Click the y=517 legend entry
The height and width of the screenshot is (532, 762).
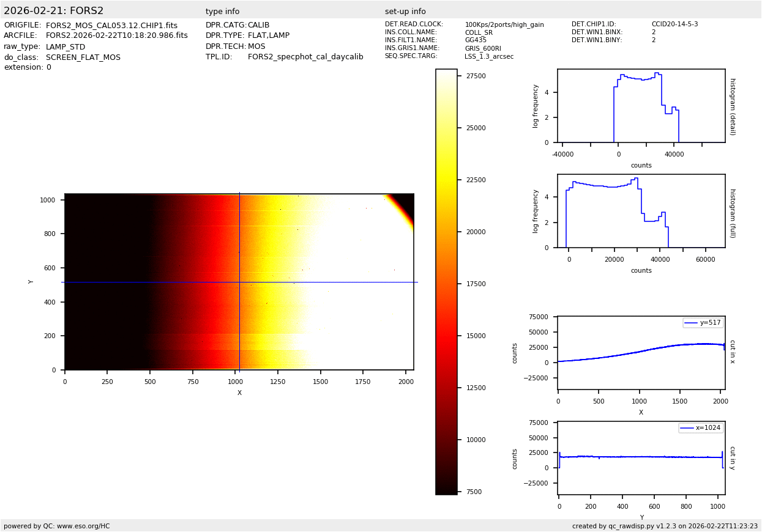703,323
